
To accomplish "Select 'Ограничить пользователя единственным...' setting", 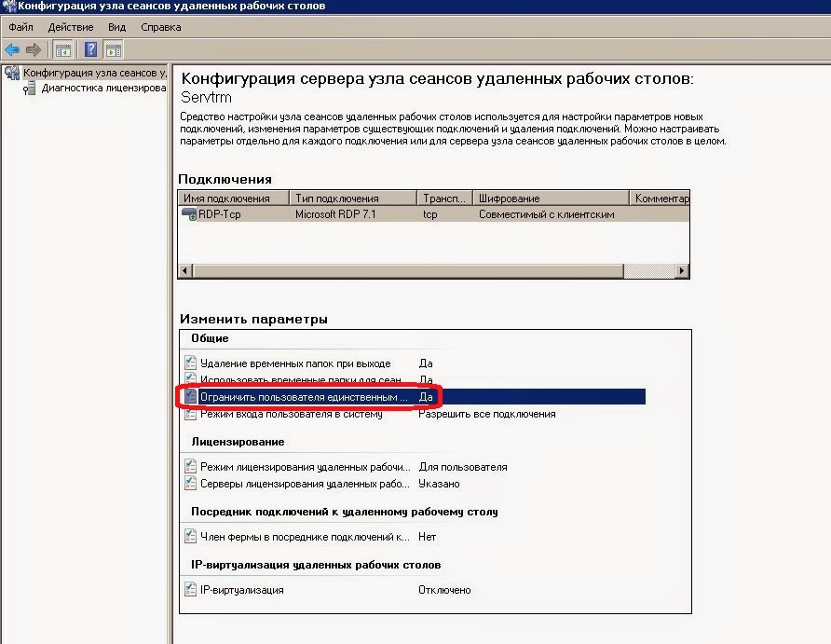I will 304,397.
